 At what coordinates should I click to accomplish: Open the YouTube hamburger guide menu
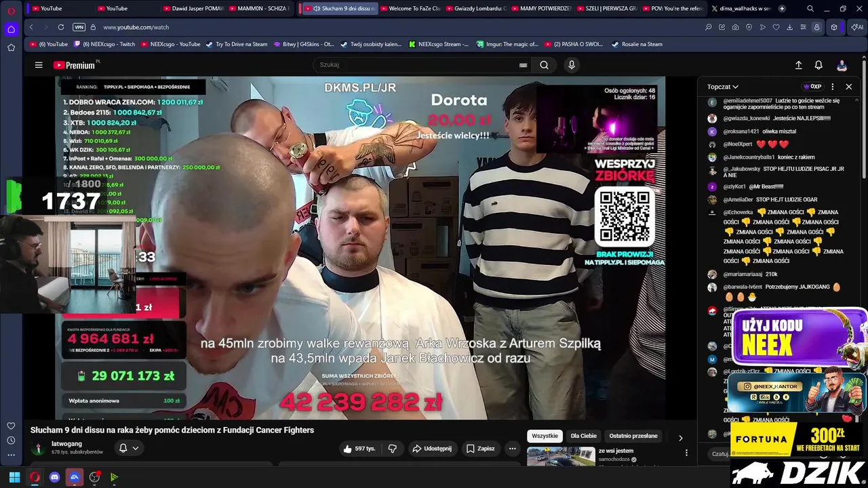coord(39,65)
